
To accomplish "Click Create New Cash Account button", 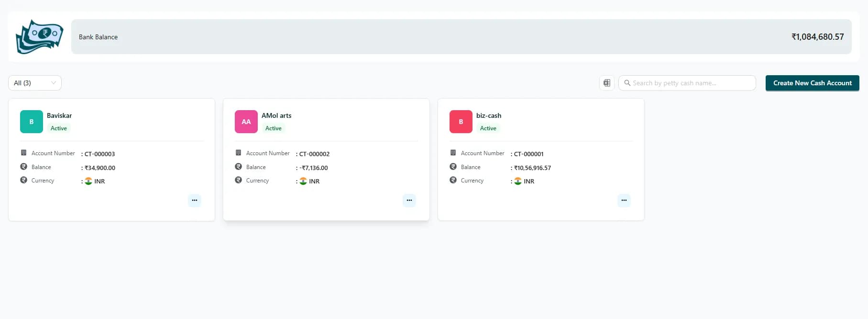I will (813, 83).
